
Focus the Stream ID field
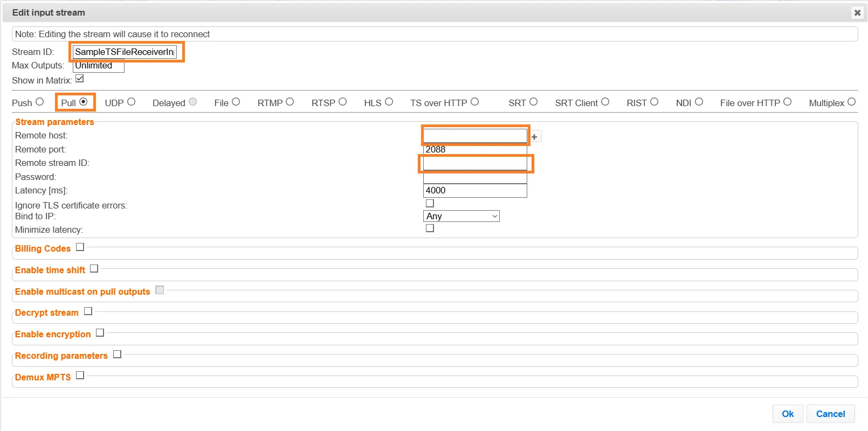tap(125, 52)
